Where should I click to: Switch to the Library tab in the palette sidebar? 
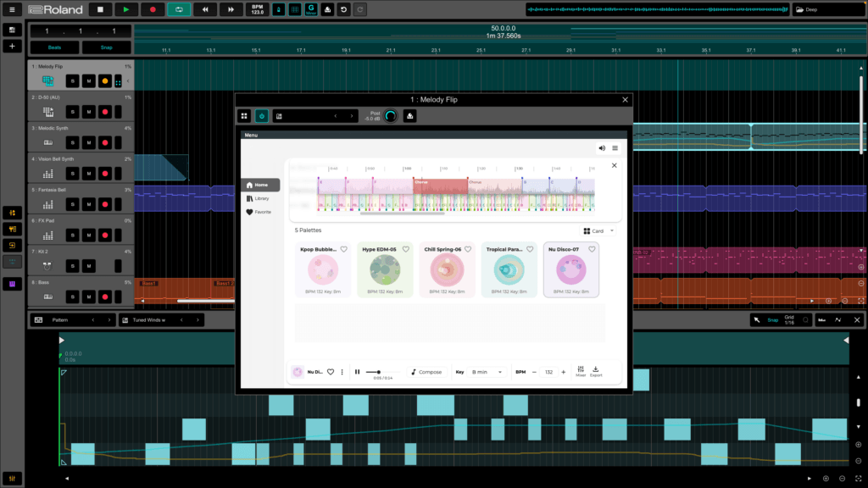pos(261,197)
